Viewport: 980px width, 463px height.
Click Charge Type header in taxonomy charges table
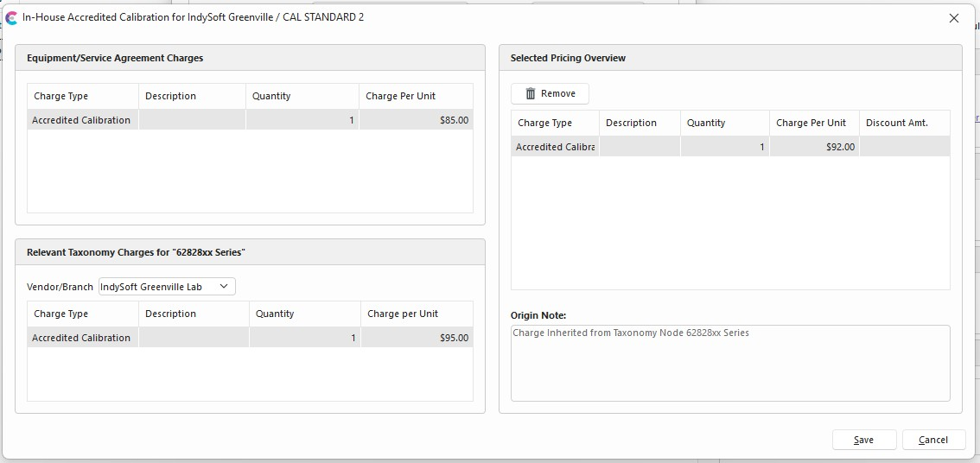[x=83, y=314]
